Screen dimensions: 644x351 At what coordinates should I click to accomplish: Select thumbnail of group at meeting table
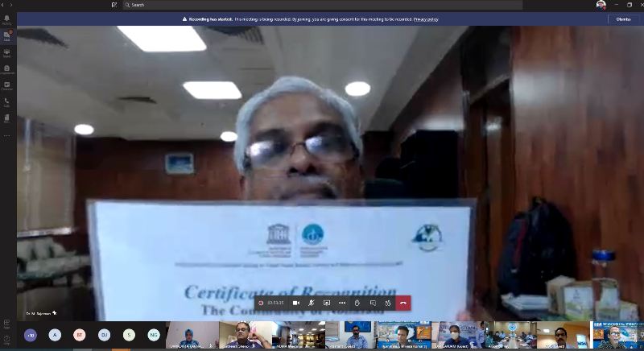pyautogui.click(x=510, y=335)
